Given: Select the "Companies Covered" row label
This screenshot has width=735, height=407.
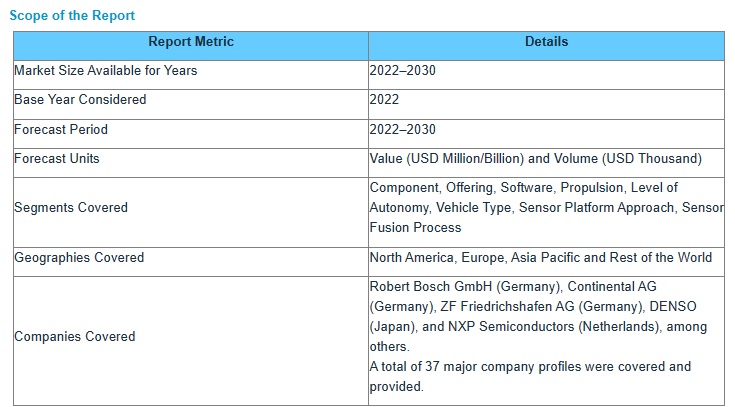Looking at the screenshot, I should (75, 336).
